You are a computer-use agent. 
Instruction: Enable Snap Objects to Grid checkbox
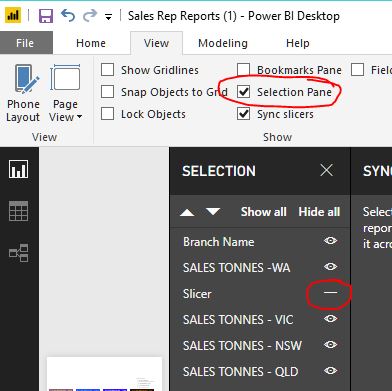coord(108,92)
